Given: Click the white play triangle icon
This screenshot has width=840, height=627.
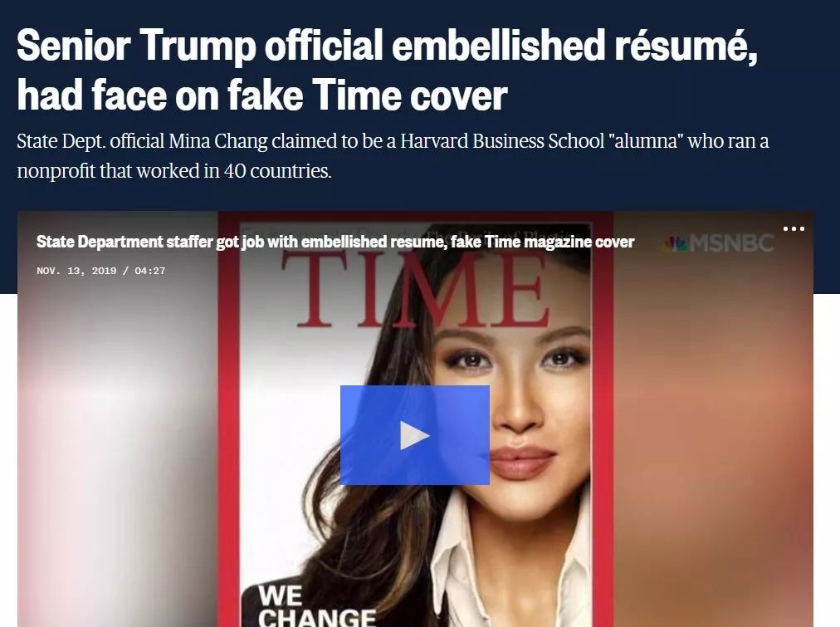Looking at the screenshot, I should pyautogui.click(x=415, y=435).
